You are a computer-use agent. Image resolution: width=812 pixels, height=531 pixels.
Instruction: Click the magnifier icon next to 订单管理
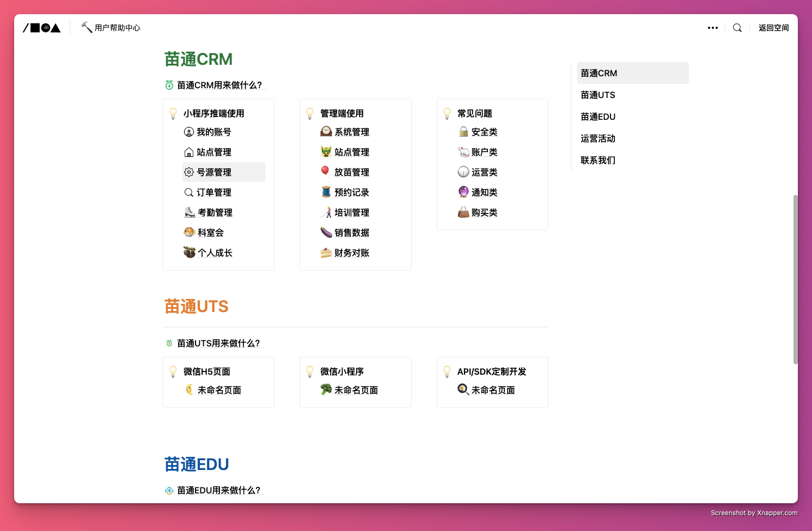189,192
